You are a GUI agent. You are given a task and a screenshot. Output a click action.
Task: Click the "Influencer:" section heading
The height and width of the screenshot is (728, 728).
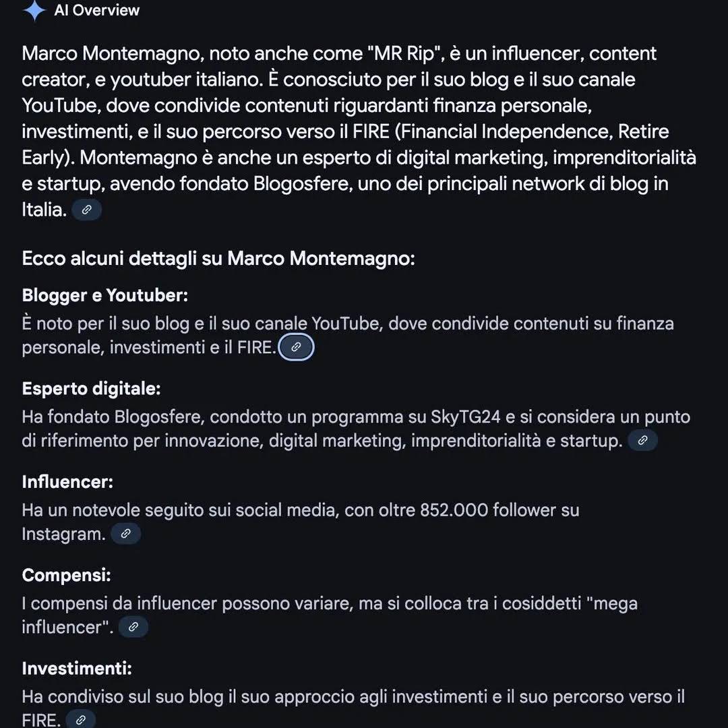(67, 482)
